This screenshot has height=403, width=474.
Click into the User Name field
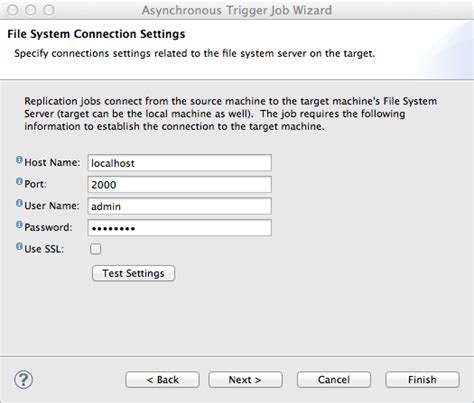pos(180,206)
